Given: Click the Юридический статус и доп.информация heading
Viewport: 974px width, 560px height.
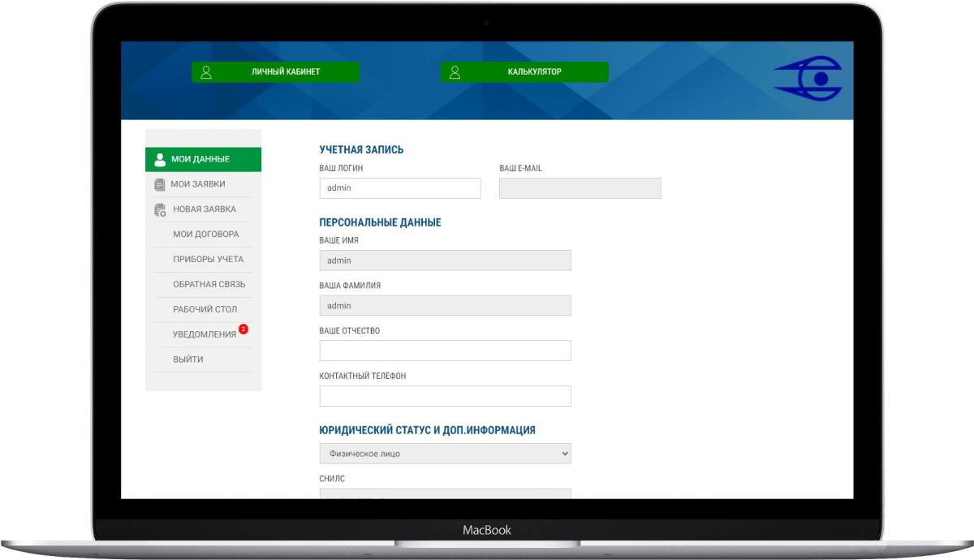Looking at the screenshot, I should click(428, 430).
